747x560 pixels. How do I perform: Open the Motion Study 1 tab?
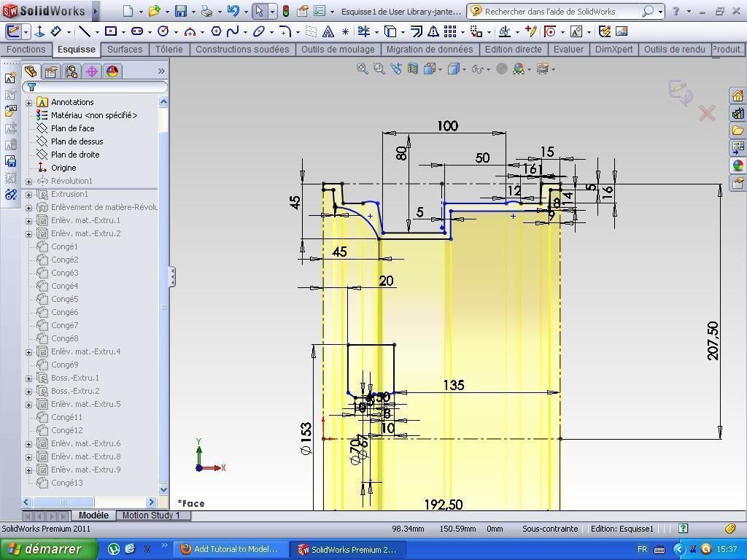point(150,516)
